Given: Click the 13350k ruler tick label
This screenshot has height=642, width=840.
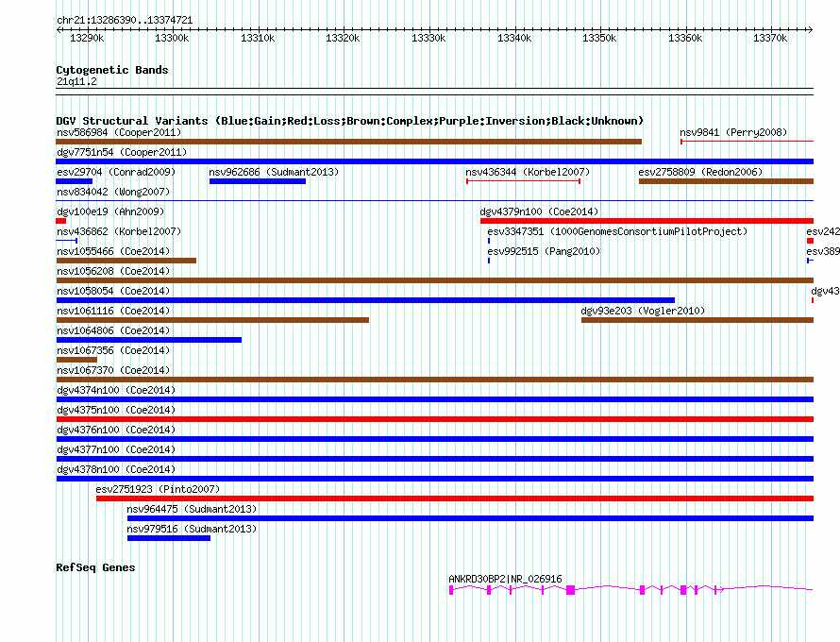Looking at the screenshot, I should click(x=599, y=38).
